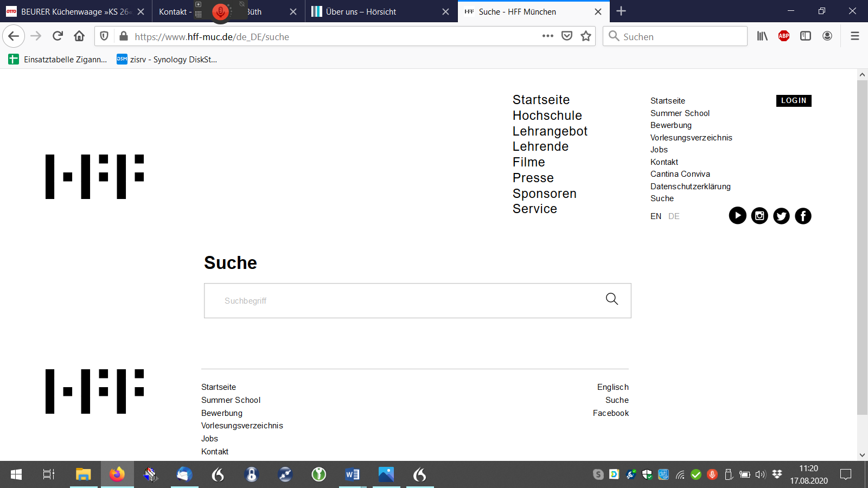Open footer Bewerbung link
868x488 pixels.
(221, 413)
